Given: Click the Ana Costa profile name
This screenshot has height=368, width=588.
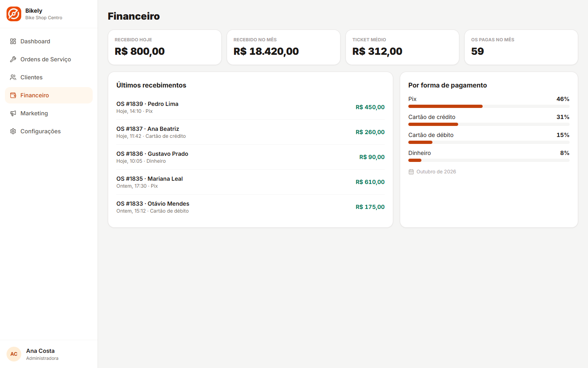Looking at the screenshot, I should (40, 351).
